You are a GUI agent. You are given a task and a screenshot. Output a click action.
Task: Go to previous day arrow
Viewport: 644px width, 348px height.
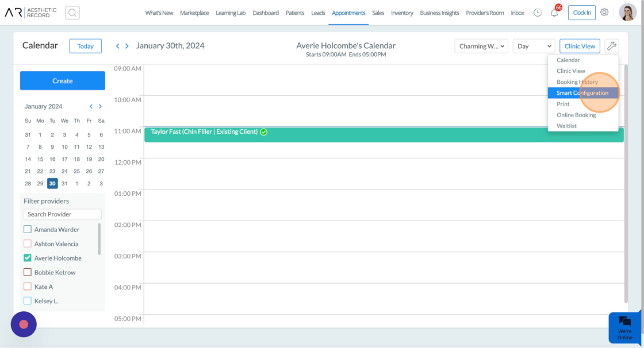117,46
